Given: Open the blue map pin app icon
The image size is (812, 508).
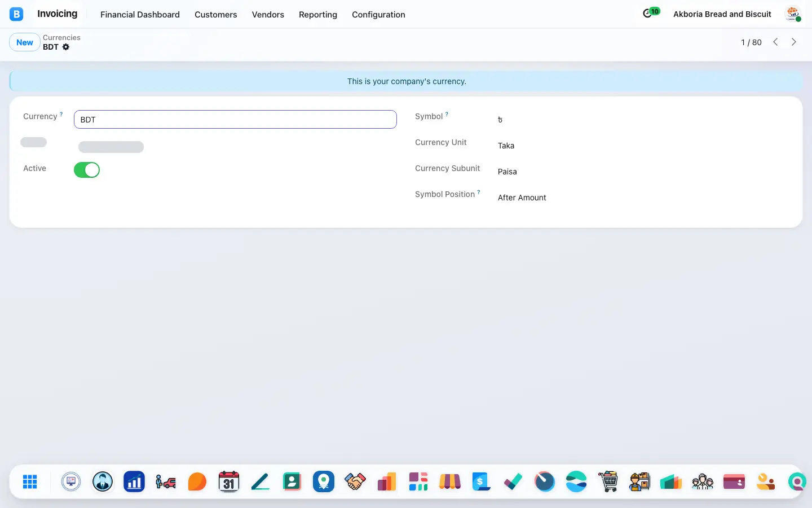Looking at the screenshot, I should click(324, 481).
